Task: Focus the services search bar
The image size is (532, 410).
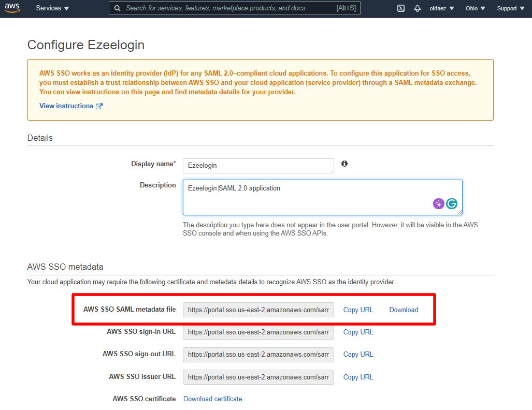Action: (x=235, y=8)
